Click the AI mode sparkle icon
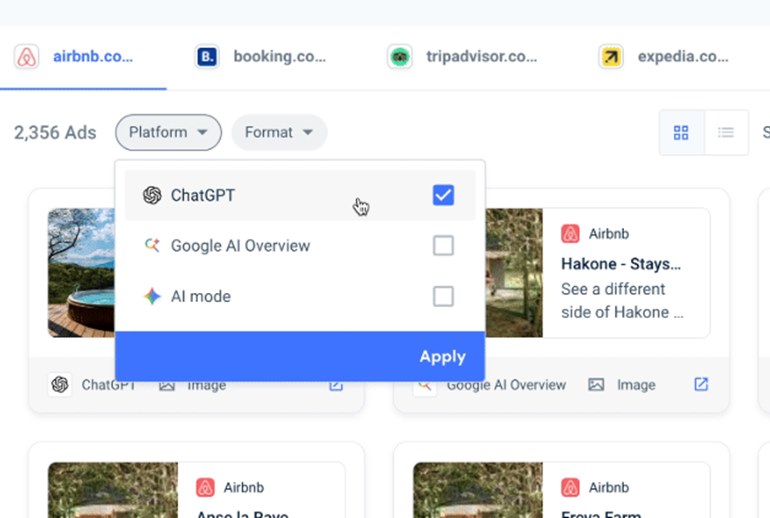Viewport: 770px width, 518px height. (152, 296)
